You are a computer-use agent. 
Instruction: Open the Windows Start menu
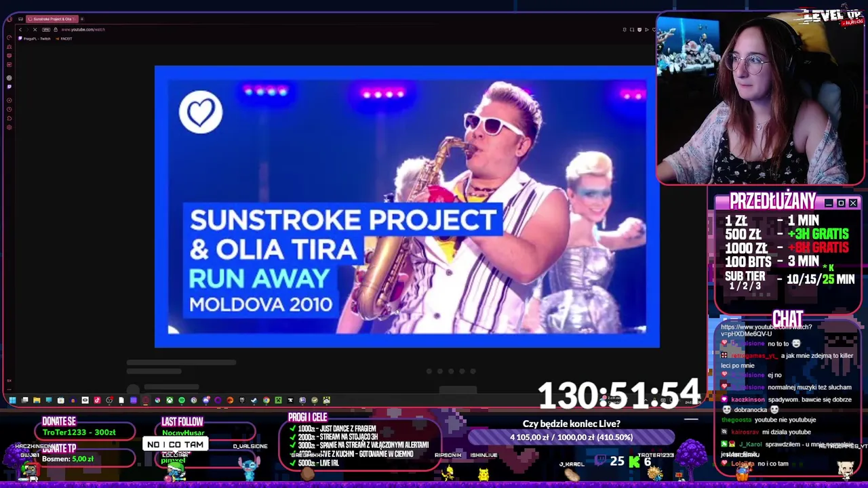tap(12, 400)
